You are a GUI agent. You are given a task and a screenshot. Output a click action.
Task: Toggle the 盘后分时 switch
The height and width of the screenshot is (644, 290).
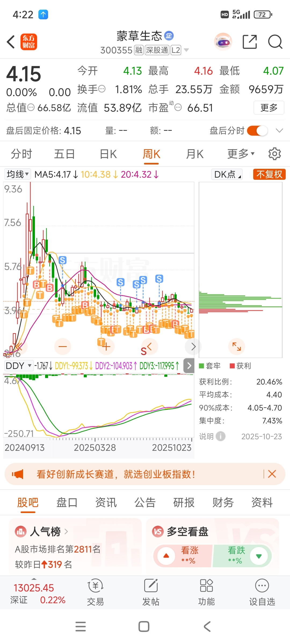257,131
